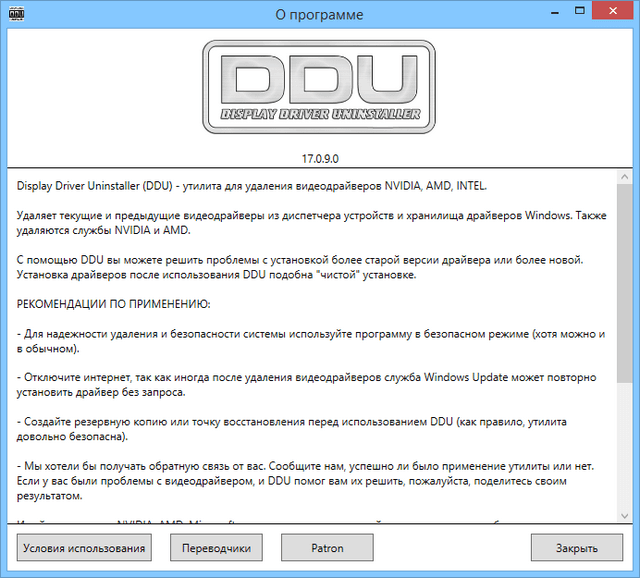Click the РЕКОМЕНДАЦИИ ПО ПРИМЕНЕНИЮ heading

coord(113,304)
